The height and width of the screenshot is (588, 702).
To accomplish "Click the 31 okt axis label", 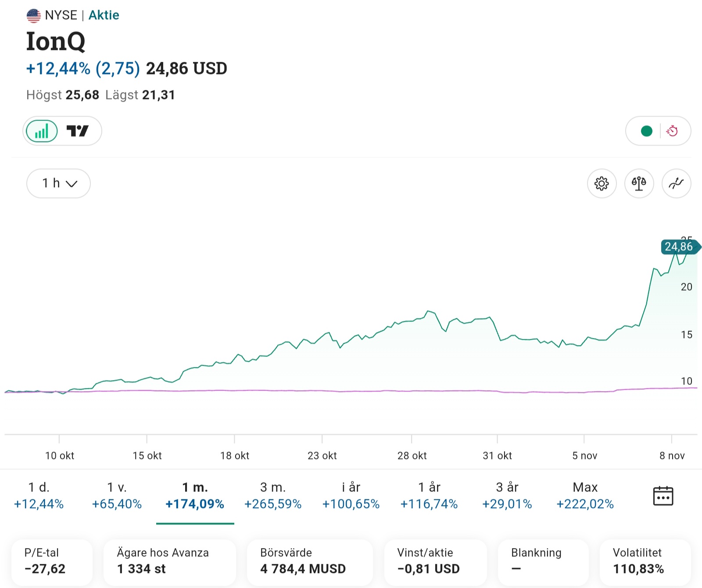I will (x=498, y=456).
